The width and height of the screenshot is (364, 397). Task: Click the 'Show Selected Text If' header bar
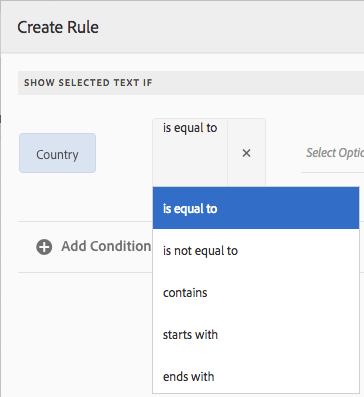(x=191, y=83)
